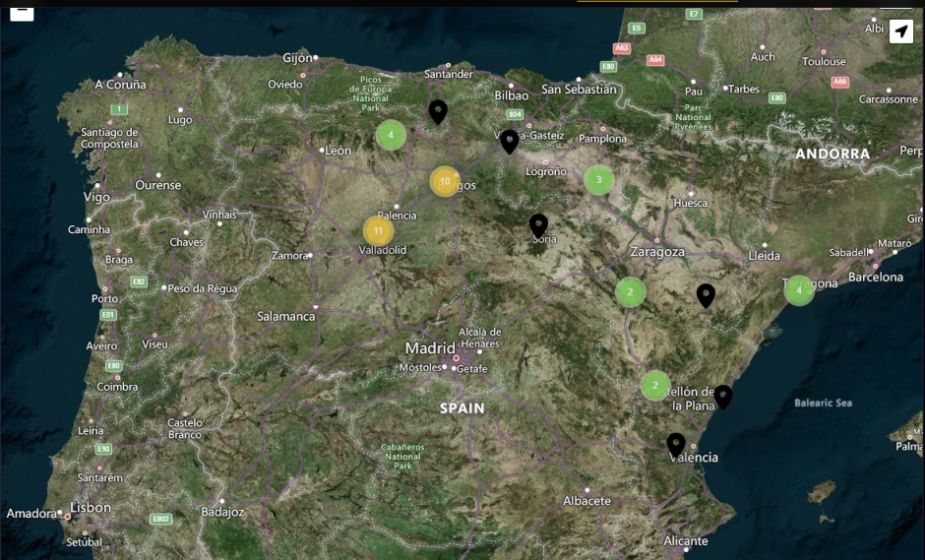Click the León city label
This screenshot has height=560, width=925.
(x=339, y=151)
